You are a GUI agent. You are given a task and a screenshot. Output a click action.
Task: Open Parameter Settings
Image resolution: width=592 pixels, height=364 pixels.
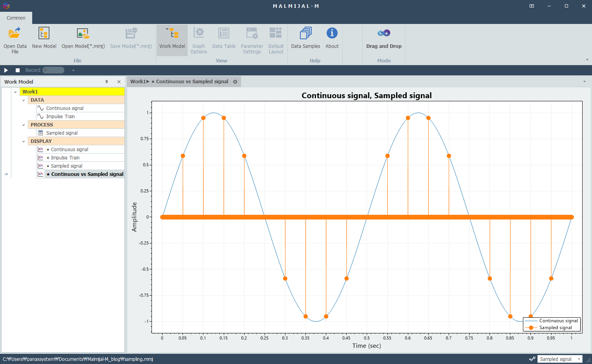[252, 40]
